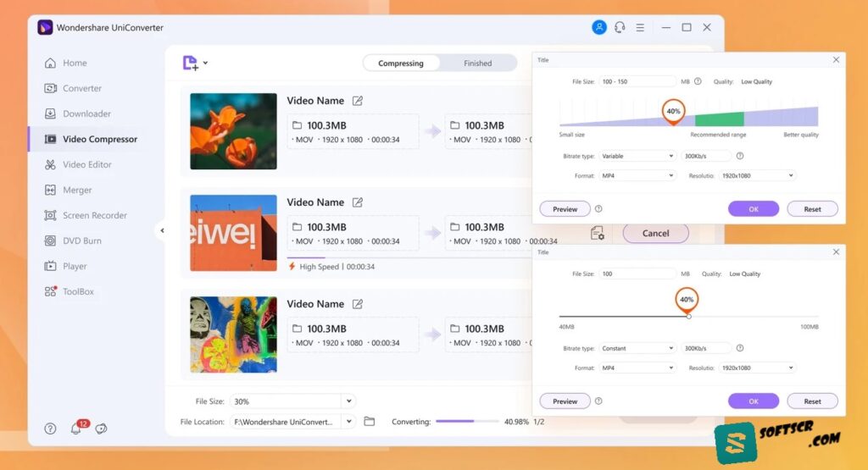Click the 40% marker on the quality range slider
Viewport: 868px width, 470px height.
673,113
